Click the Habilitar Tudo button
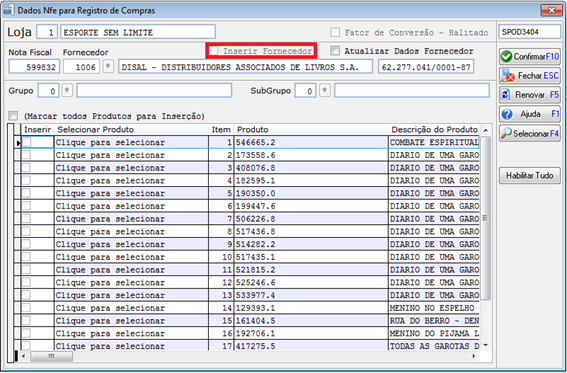Image resolution: width=567 pixels, height=373 pixels. pyautogui.click(x=530, y=176)
